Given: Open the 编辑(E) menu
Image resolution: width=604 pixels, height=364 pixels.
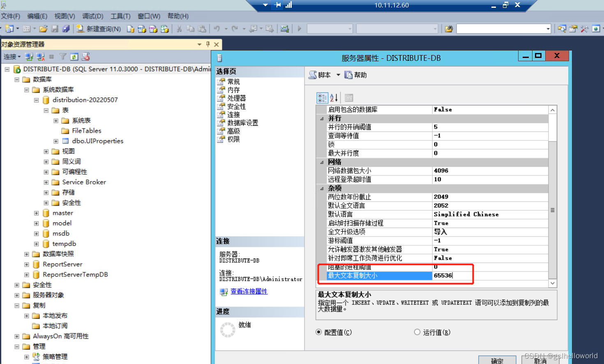Looking at the screenshot, I should click(x=37, y=16).
